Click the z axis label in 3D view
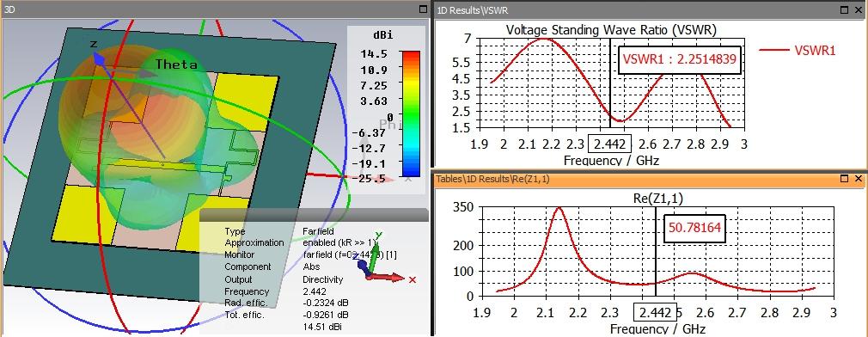The width and height of the screenshot is (868, 337). click(x=95, y=44)
